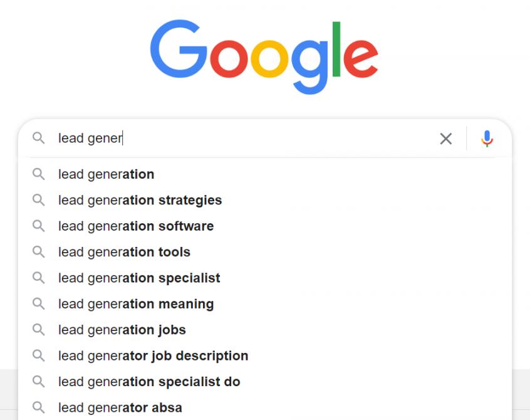Choose 'lead generation specialist' suggestion
The width and height of the screenshot is (530, 420).
coord(139,278)
